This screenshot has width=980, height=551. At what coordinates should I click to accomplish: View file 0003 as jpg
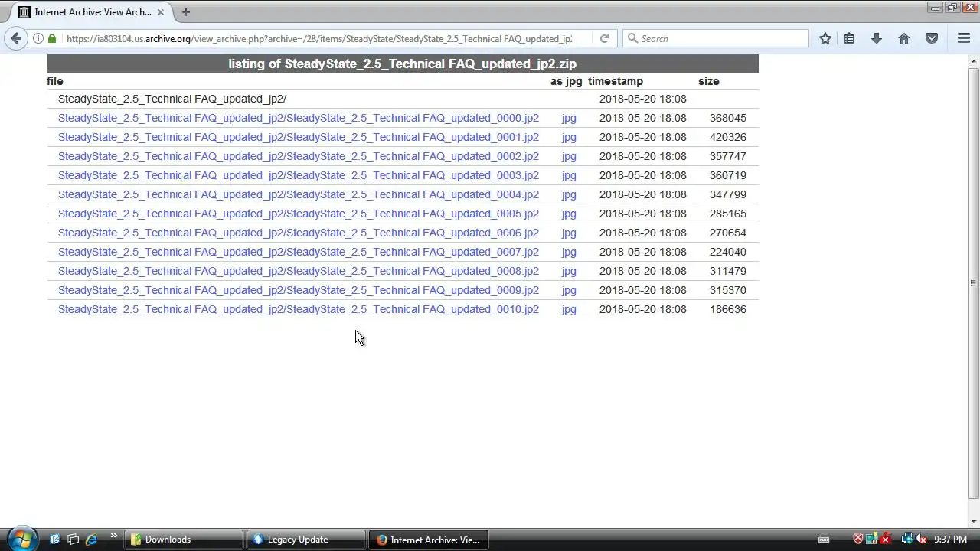(x=569, y=176)
